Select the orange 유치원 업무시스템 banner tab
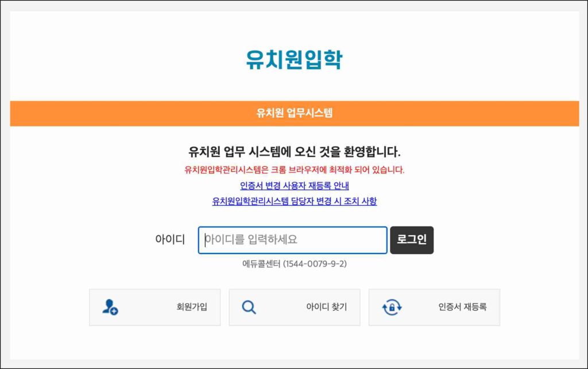This screenshot has height=369, width=588. click(x=294, y=113)
